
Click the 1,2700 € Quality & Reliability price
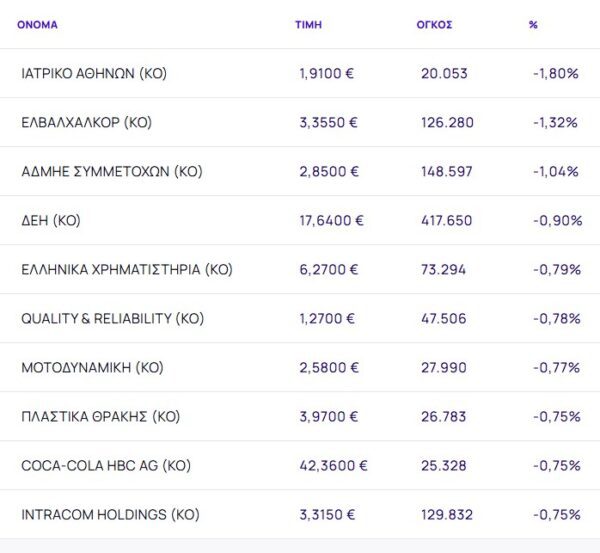(328, 319)
